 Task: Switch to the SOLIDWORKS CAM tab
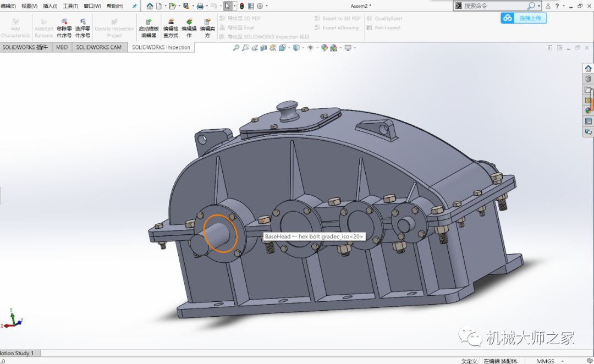(x=98, y=47)
